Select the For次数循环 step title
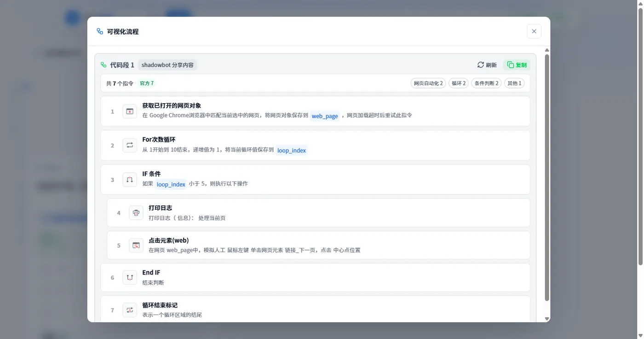 click(159, 140)
